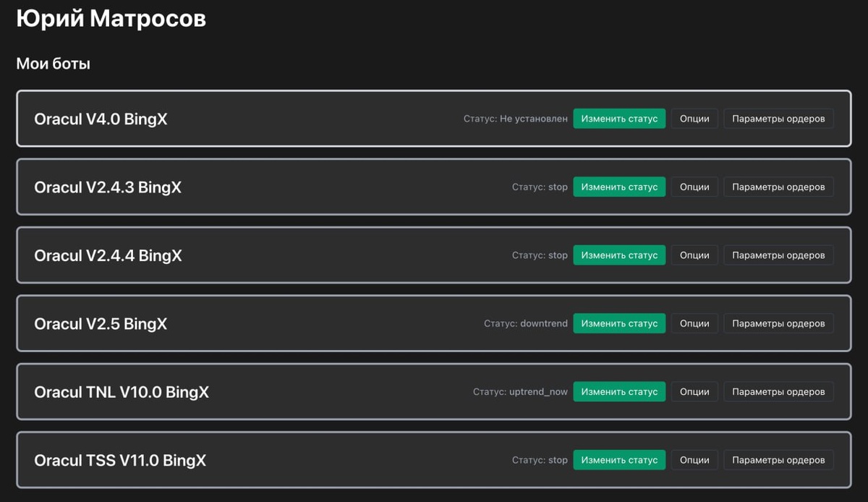
Task: Click the Статус: stop label of Oracul V2.4.4
Action: point(540,255)
